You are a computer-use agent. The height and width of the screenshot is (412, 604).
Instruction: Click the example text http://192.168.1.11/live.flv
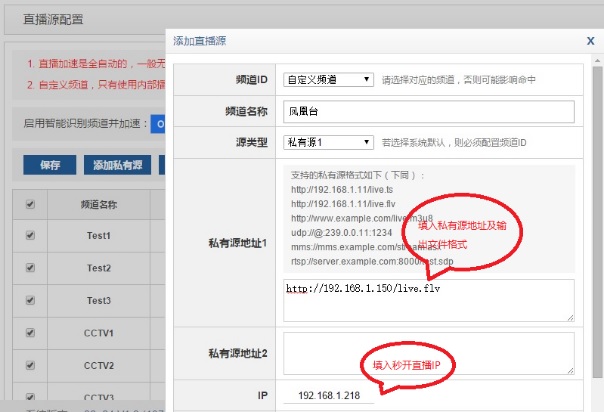click(343, 204)
